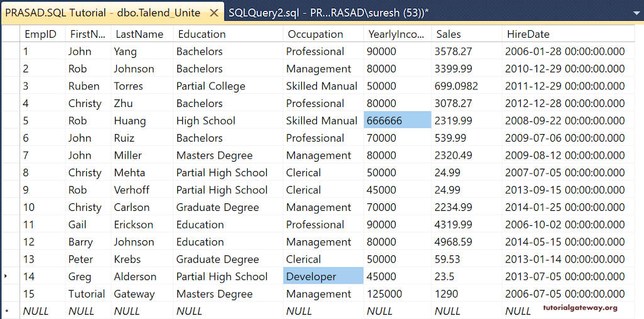Select the Tutorial first name cell
The width and height of the screenshot is (644, 319).
coord(87,294)
